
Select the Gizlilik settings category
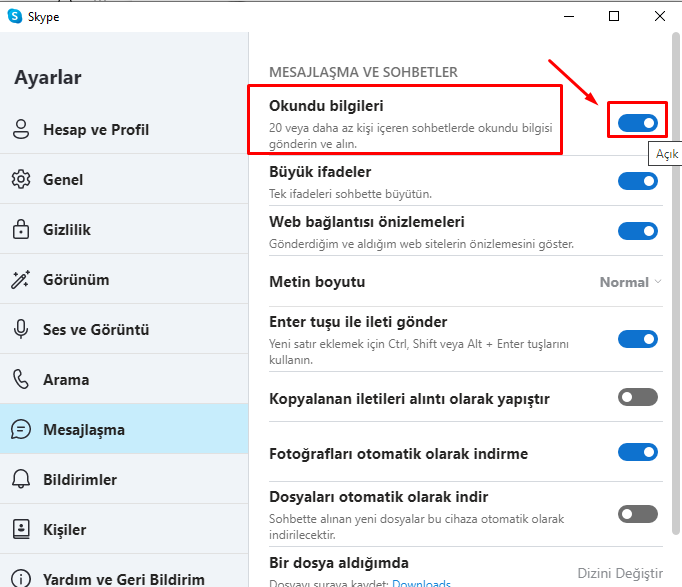(124, 229)
